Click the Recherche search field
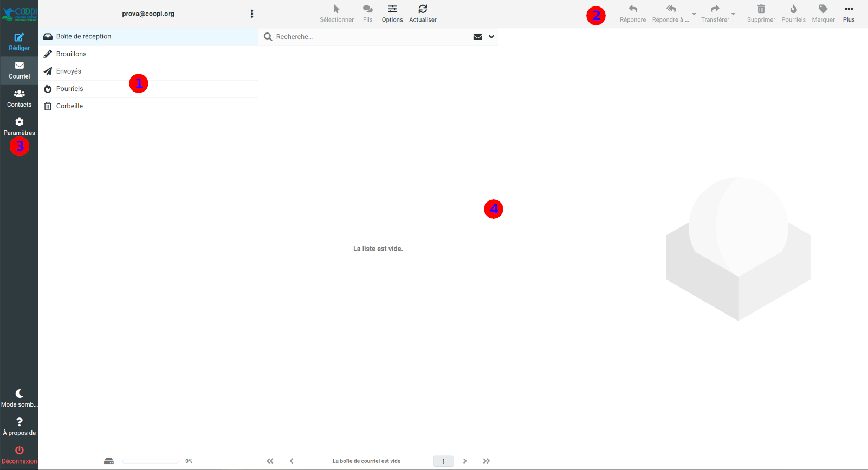The image size is (868, 470). tap(368, 37)
